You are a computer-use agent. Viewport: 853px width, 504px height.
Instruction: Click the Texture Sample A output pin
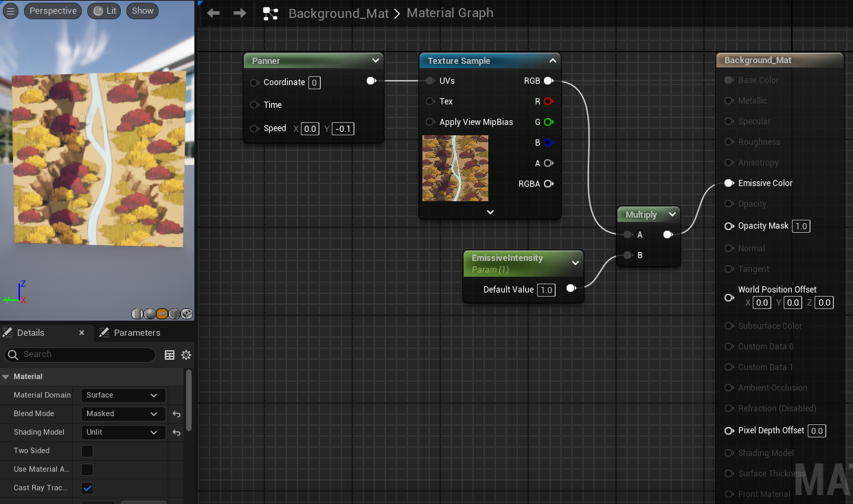[x=548, y=163]
